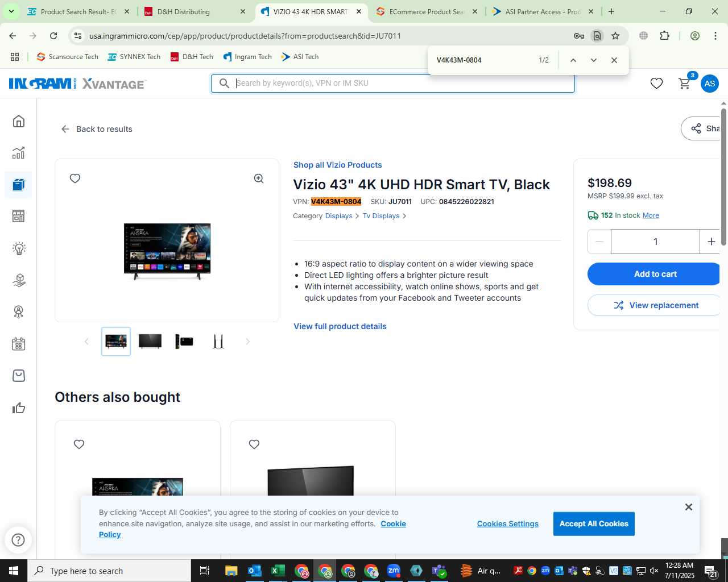Open Ingram Tech bookmark
Viewport: 728px width, 582px height.
click(247, 57)
